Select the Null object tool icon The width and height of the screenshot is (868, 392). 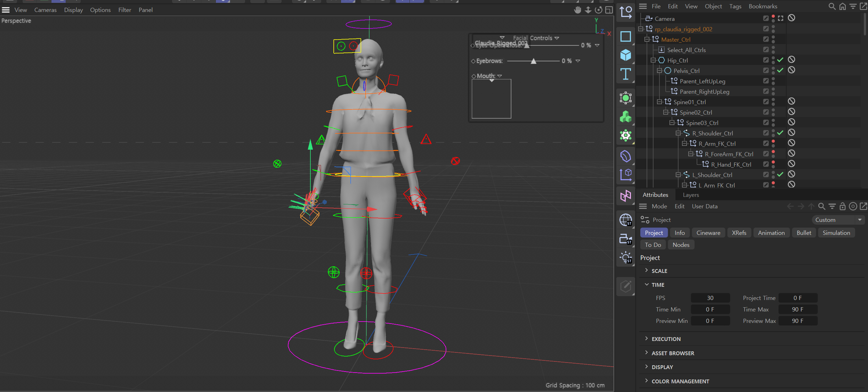(x=626, y=12)
